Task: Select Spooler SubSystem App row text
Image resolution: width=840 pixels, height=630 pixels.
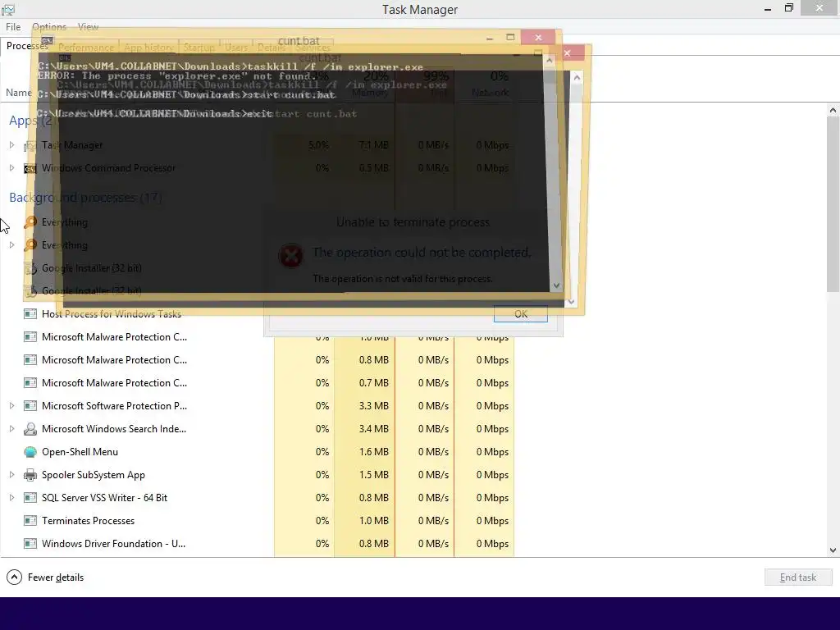Action: point(94,475)
